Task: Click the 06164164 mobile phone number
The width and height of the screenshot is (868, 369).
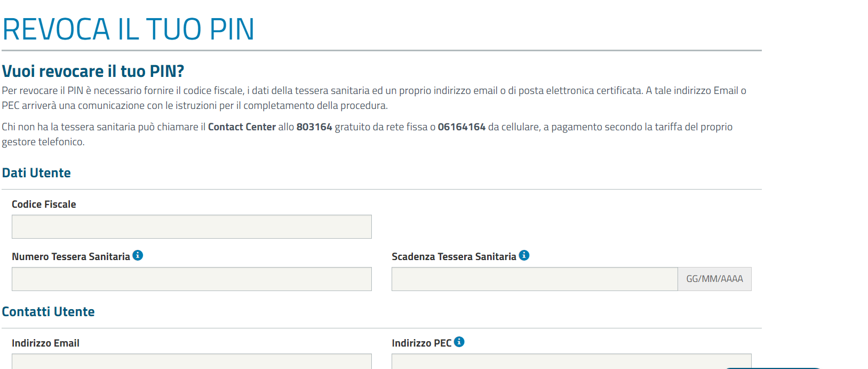Action: pyautogui.click(x=461, y=127)
